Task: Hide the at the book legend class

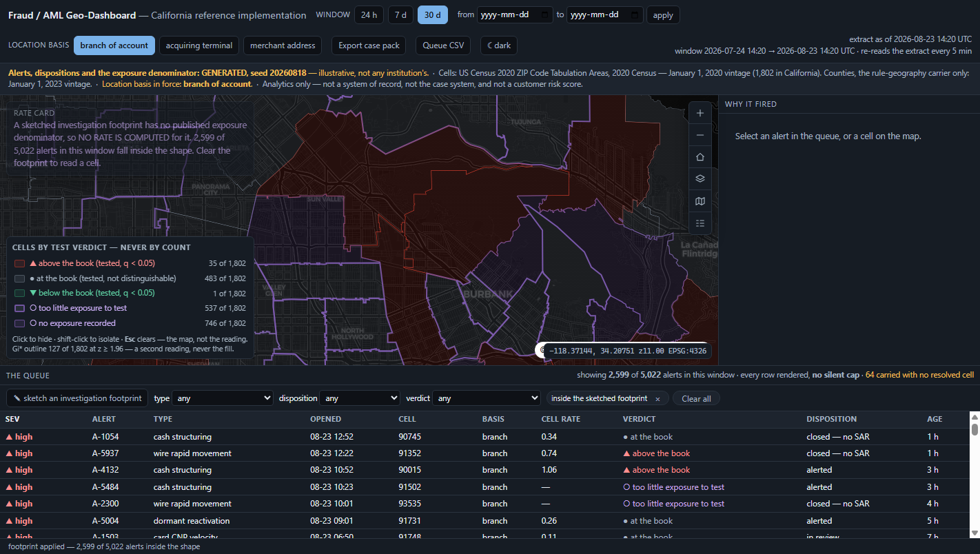Action: 130,278
